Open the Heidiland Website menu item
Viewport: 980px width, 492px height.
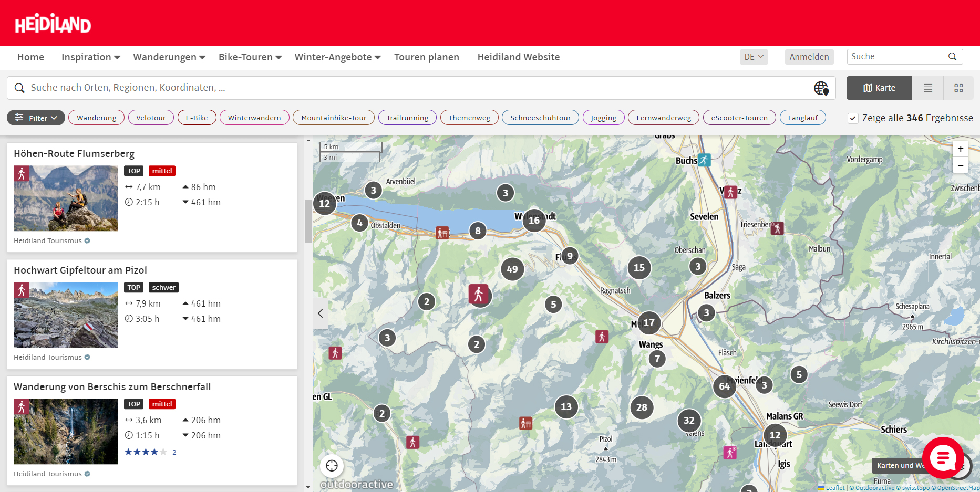pos(518,57)
